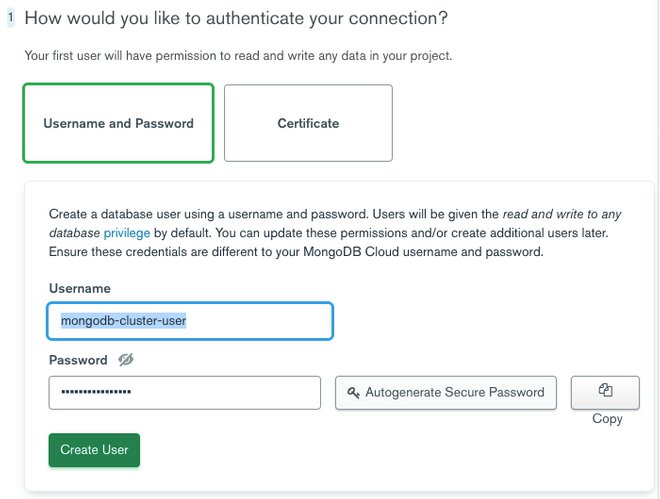Open the privilege hyperlink
The image size is (660, 499).
click(127, 233)
